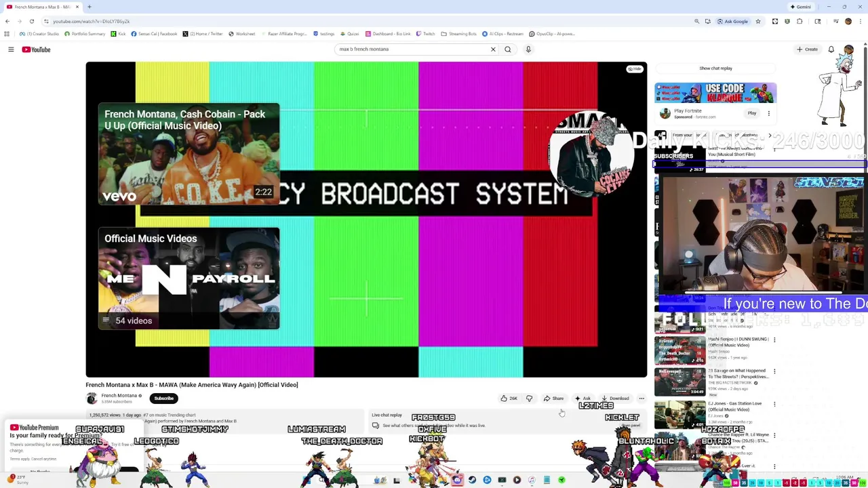Open Chrome apps grid in bookmarks bar
868x488 pixels.
pyautogui.click(x=7, y=34)
